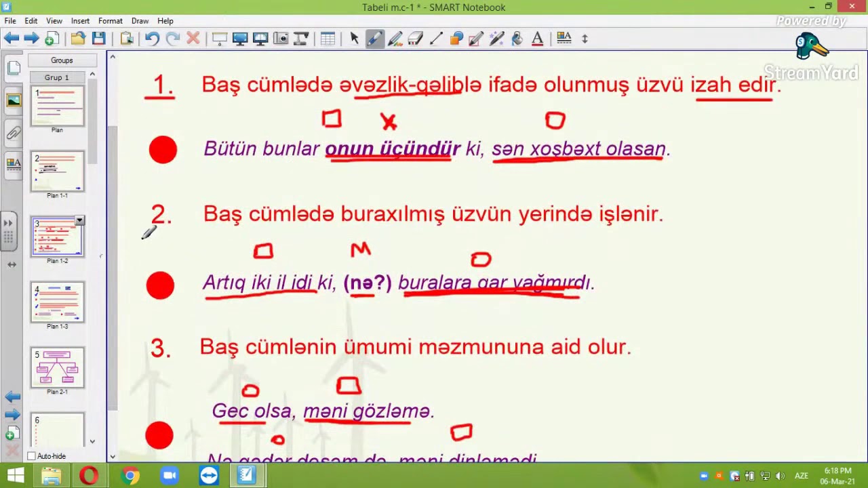Select the Text tool
868x488 pixels.
[537, 39]
